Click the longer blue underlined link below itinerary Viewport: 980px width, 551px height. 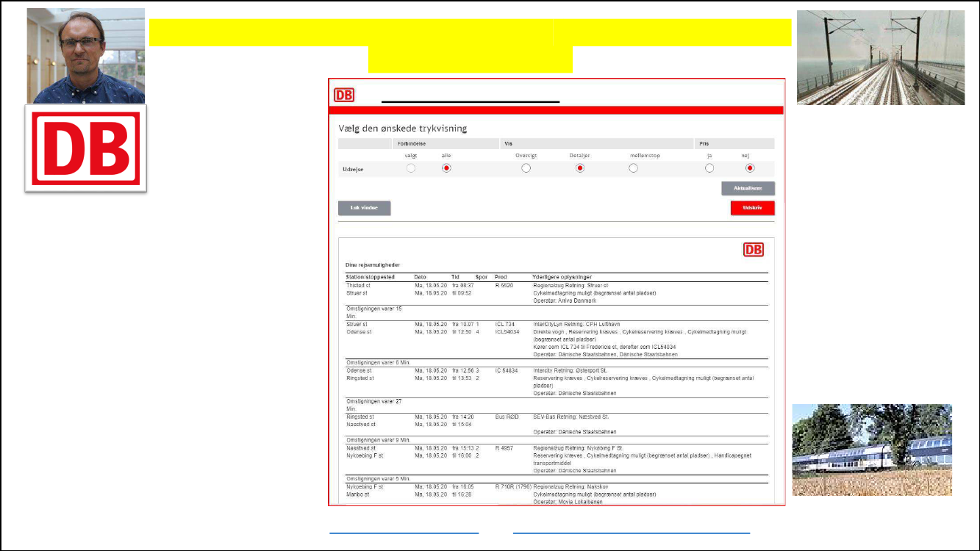click(x=631, y=530)
